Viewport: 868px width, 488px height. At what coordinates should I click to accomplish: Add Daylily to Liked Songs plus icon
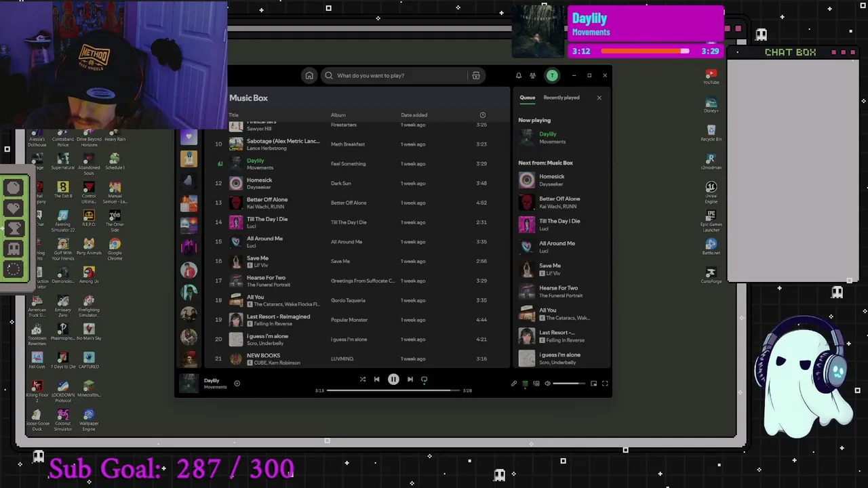tap(237, 383)
